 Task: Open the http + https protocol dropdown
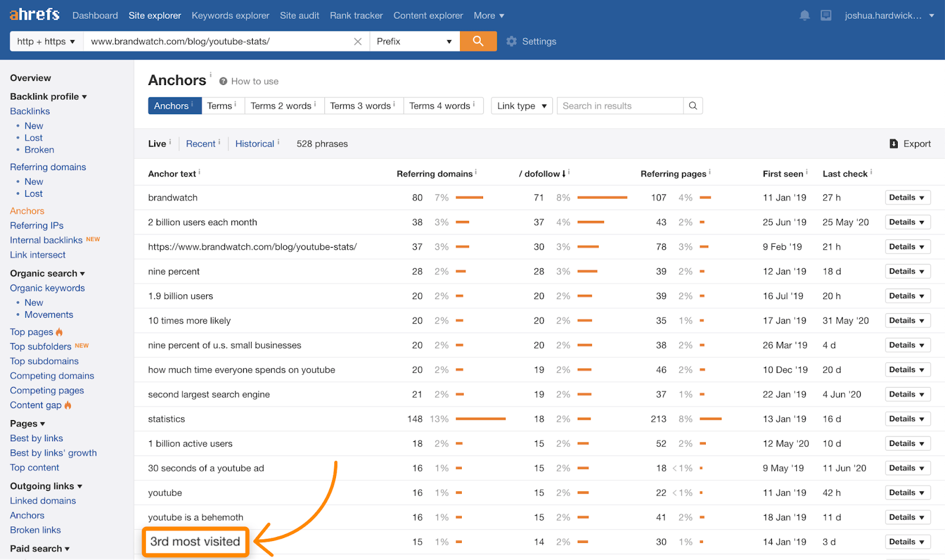(x=46, y=41)
